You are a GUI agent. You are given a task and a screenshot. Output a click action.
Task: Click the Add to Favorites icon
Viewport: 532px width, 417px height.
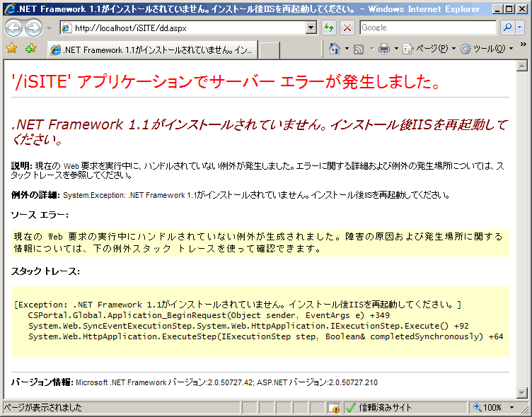tap(30, 49)
